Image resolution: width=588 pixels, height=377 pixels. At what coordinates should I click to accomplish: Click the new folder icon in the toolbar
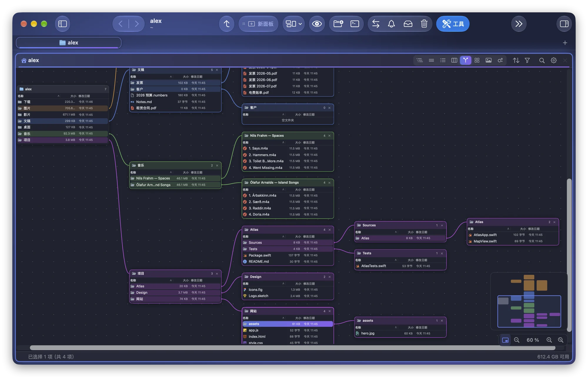point(338,24)
